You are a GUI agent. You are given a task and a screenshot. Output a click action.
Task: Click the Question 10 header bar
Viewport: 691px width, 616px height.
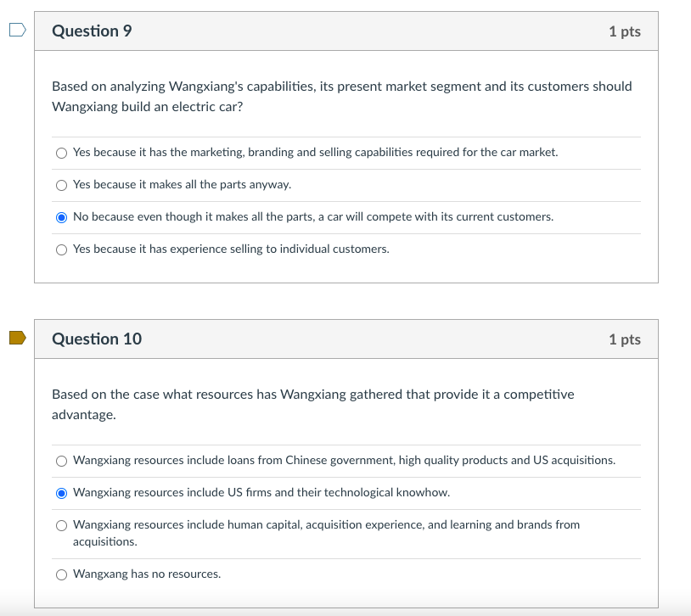coord(340,338)
